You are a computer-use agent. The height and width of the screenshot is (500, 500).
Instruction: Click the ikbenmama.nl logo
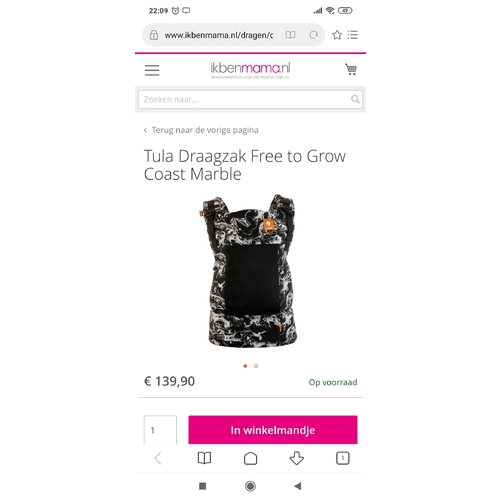[x=250, y=70]
